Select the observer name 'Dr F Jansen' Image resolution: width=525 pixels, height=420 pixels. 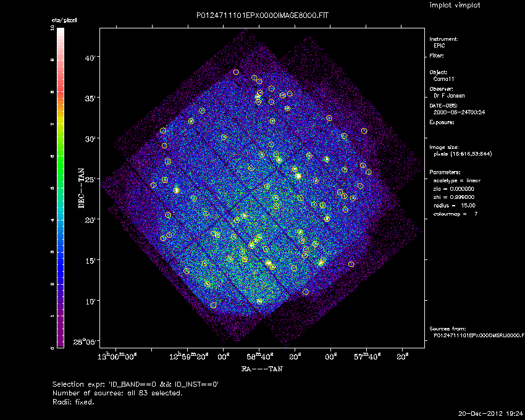(449, 96)
